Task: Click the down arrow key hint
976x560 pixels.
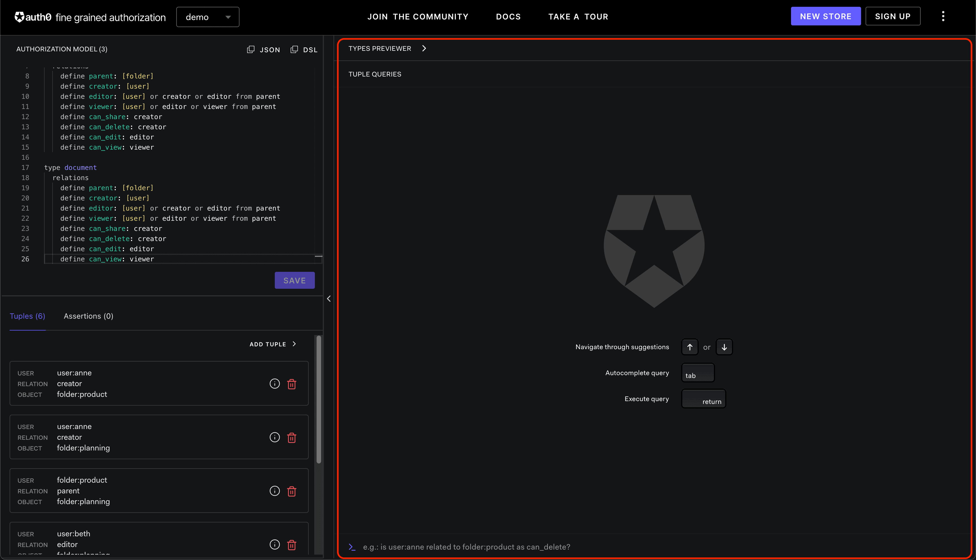Action: tap(724, 347)
